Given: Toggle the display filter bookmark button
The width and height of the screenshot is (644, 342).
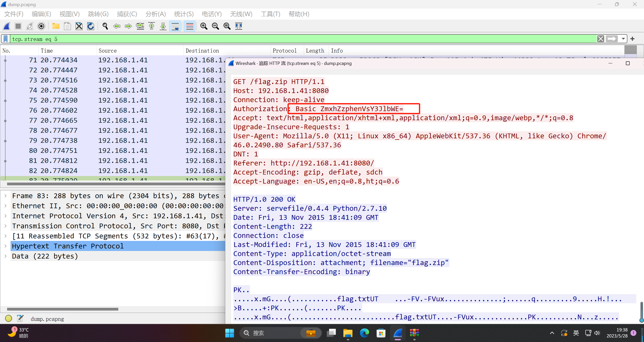Looking at the screenshot, I should tap(6, 39).
